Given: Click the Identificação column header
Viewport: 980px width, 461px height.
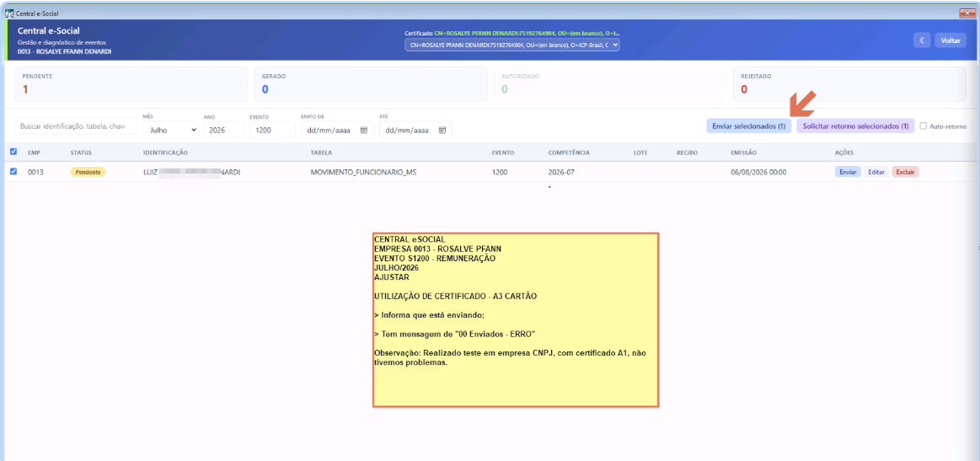Looking at the screenshot, I should point(166,153).
